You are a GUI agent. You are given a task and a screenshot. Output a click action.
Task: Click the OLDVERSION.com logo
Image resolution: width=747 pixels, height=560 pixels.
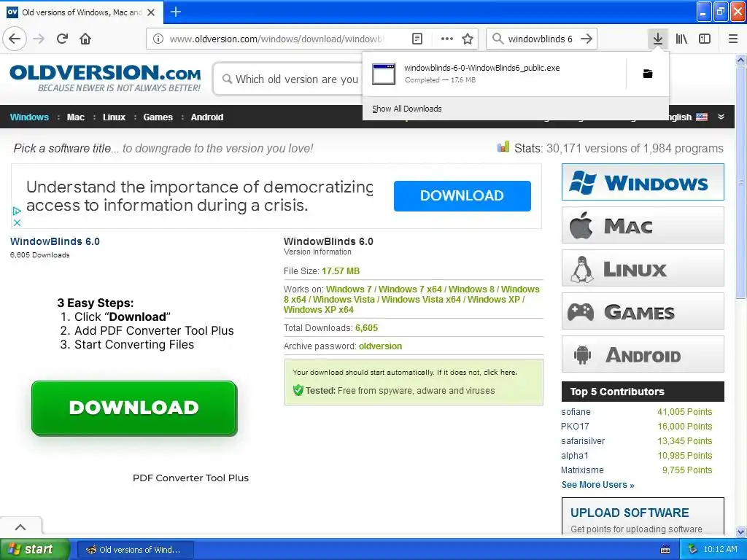point(105,77)
